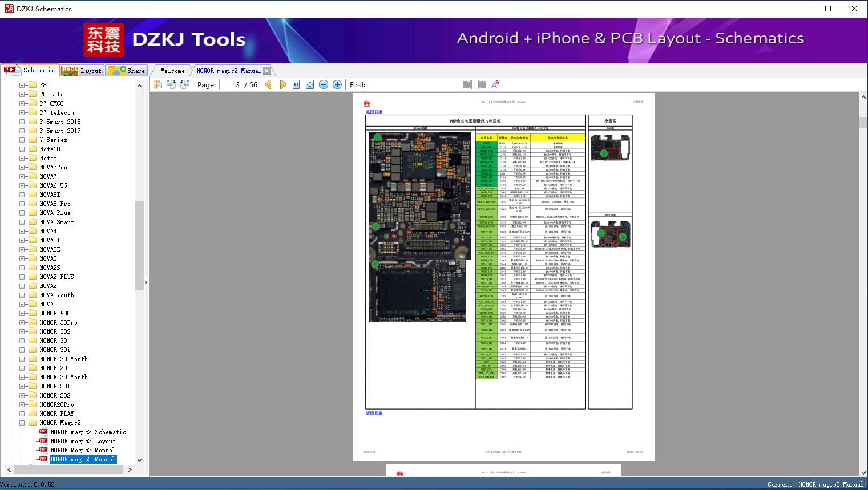The height and width of the screenshot is (490, 868).
Task: Click the Find search input field
Action: (414, 84)
